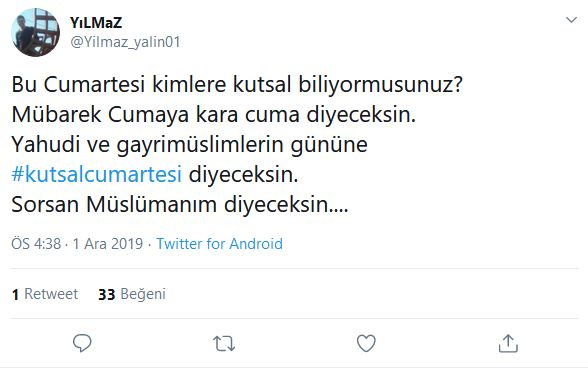
Task: Like the tweet with heart icon
Action: 366,343
